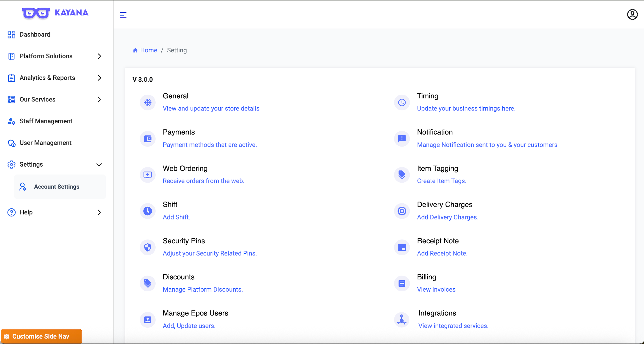
Task: Click the 'V 3.0.0' version text
Action: click(x=143, y=80)
